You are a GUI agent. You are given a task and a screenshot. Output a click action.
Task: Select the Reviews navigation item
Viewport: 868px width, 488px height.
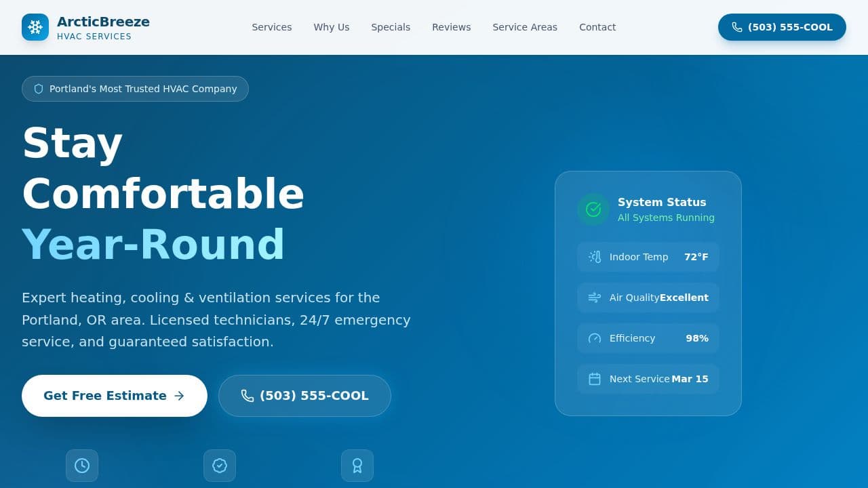[x=451, y=27]
